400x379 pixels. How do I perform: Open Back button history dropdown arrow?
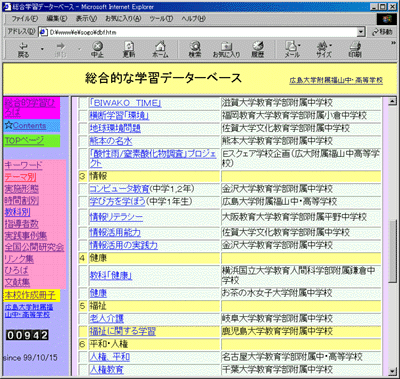coord(42,49)
